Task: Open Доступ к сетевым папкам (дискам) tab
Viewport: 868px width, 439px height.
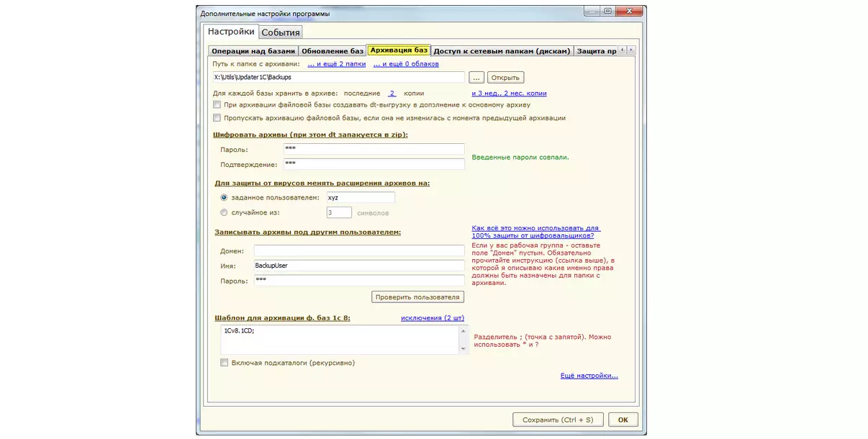Action: coord(502,51)
